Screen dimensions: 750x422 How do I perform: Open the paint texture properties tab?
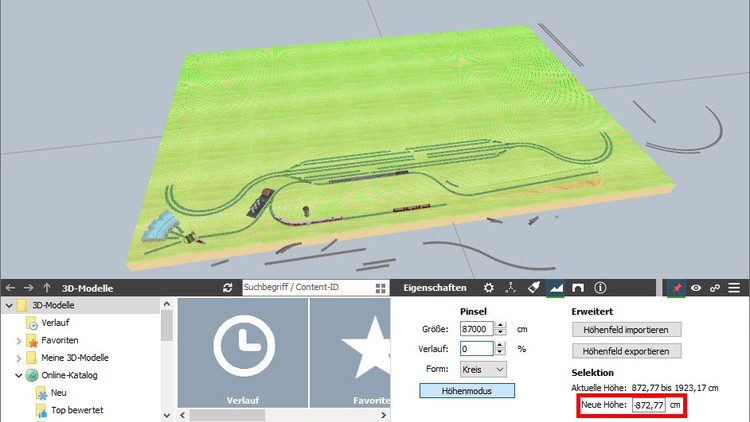[x=533, y=288]
